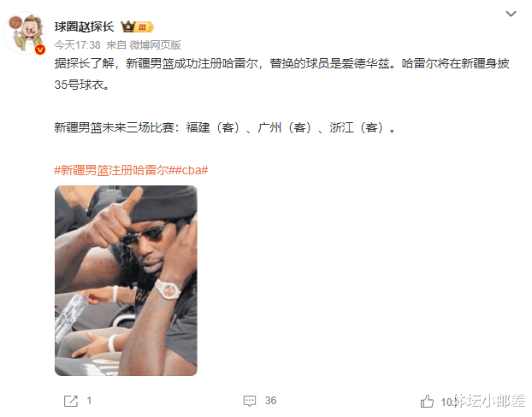This screenshot has width=532, height=417.
Task: Click the 35号球衣 text line
Action: click(x=82, y=85)
